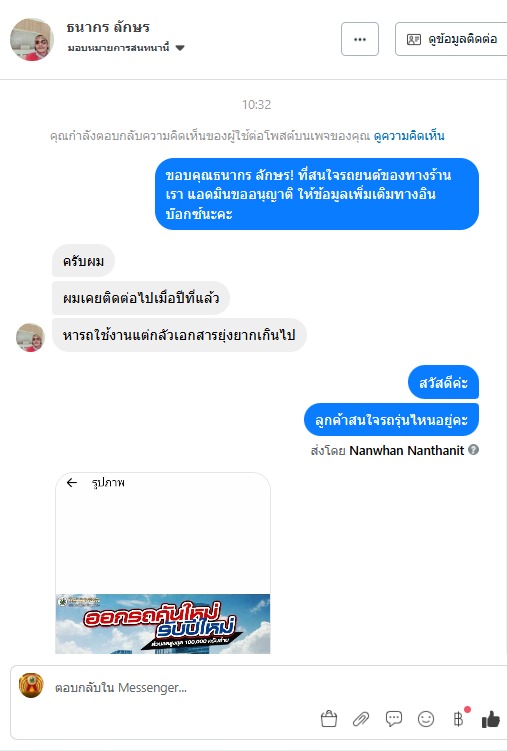Click the ตอบกลับใน Messenger text field
507x751 pixels.
pyautogui.click(x=182, y=688)
